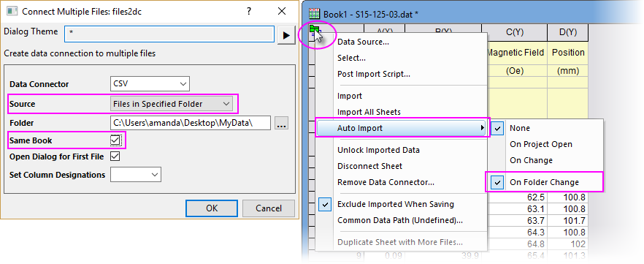644x264 pixels.
Task: Click the (mm) units cell
Action: (x=568, y=71)
